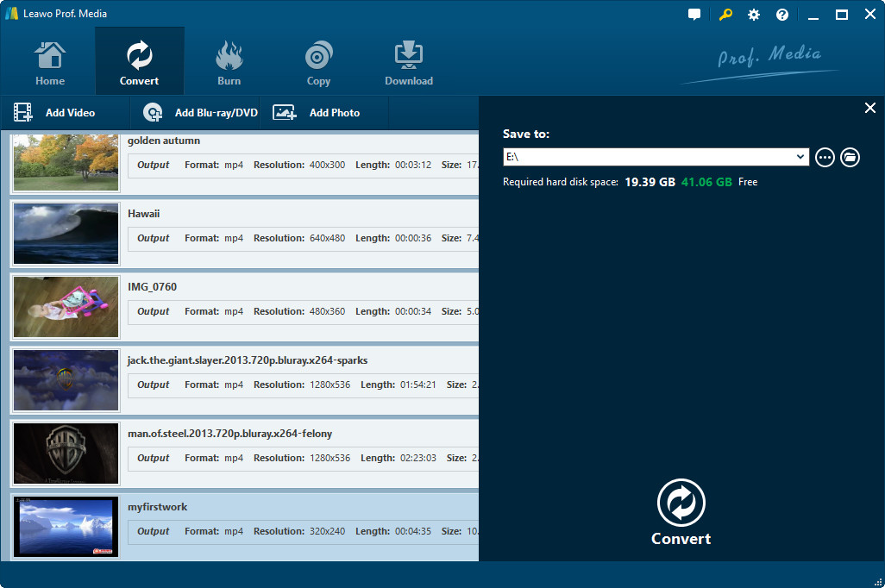Screen dimensions: 885x588
Task: Select the myfirstwork video thumbnail
Action: [66, 526]
